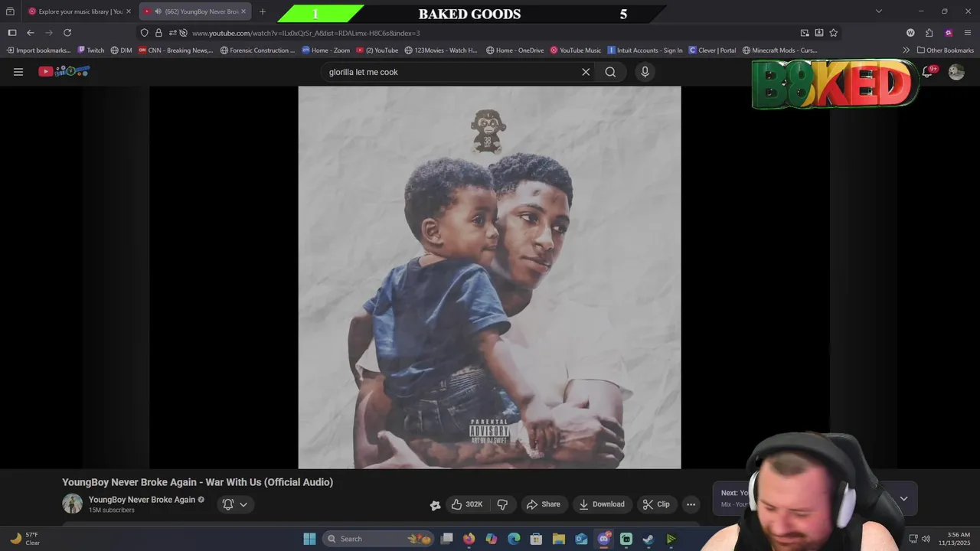980x551 pixels.
Task: Focus the Windows taskbar search box
Action: (x=377, y=539)
